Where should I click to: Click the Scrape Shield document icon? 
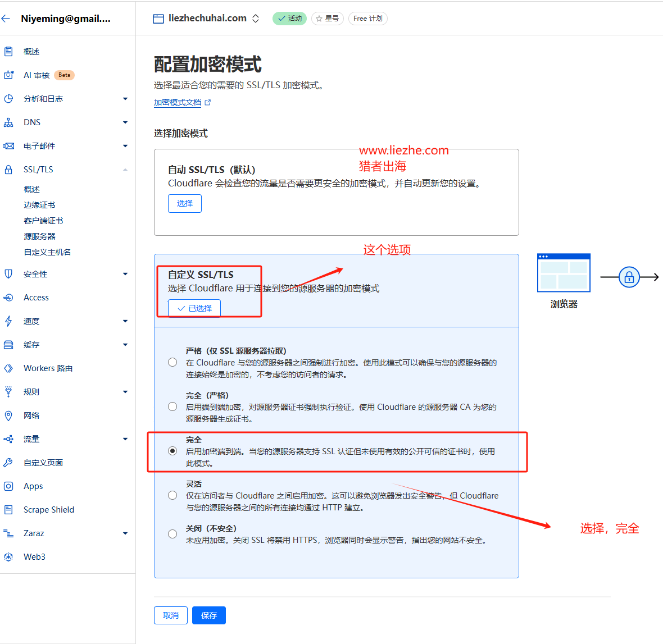(x=8, y=510)
